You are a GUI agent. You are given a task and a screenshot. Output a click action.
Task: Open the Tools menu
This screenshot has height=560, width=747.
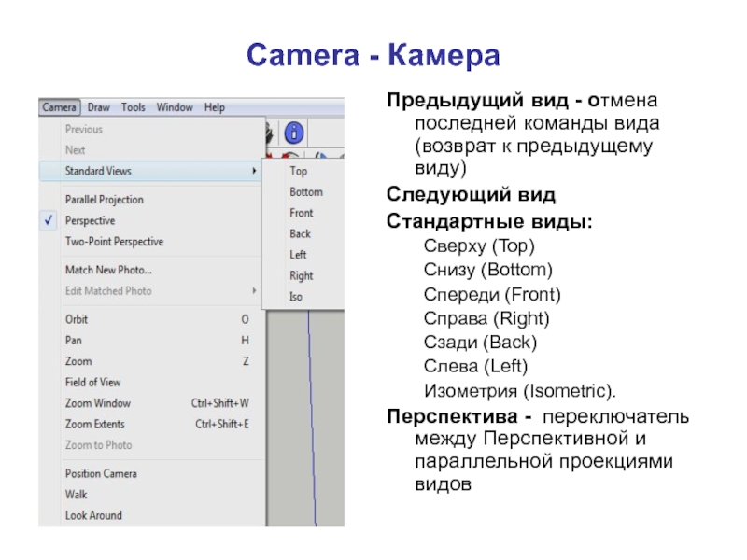[x=133, y=107]
